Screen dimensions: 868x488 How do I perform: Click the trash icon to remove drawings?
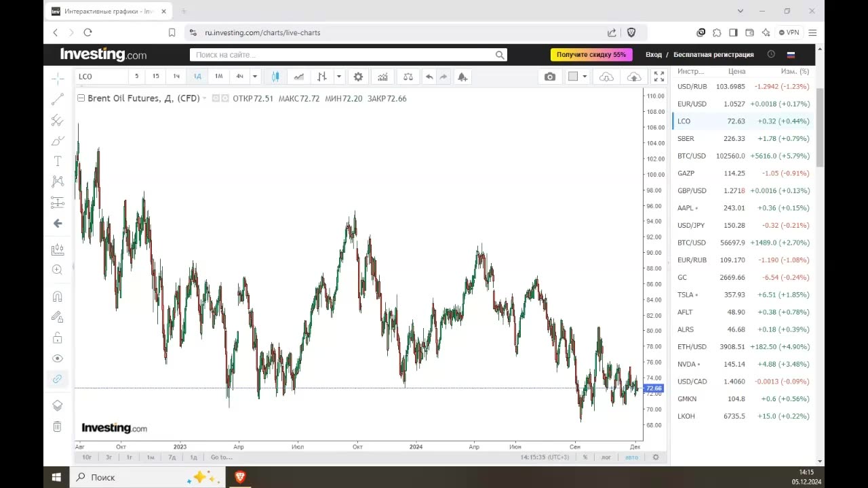tap(58, 426)
